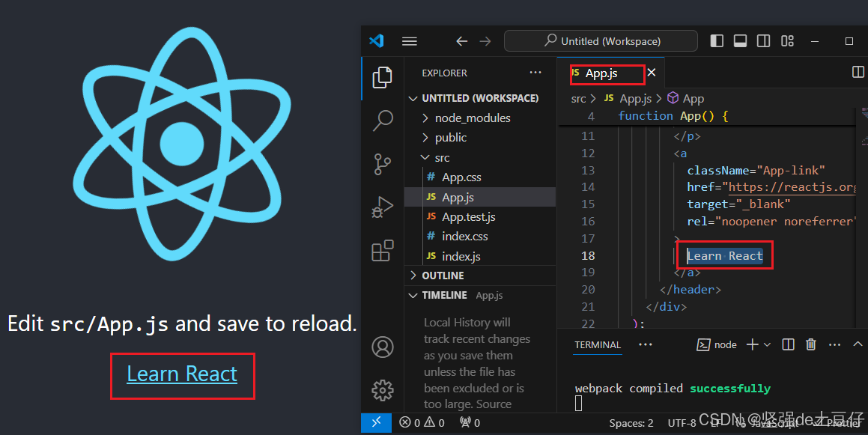Image resolution: width=868 pixels, height=435 pixels.
Task: Kill the terminal with trash icon
Action: click(811, 345)
